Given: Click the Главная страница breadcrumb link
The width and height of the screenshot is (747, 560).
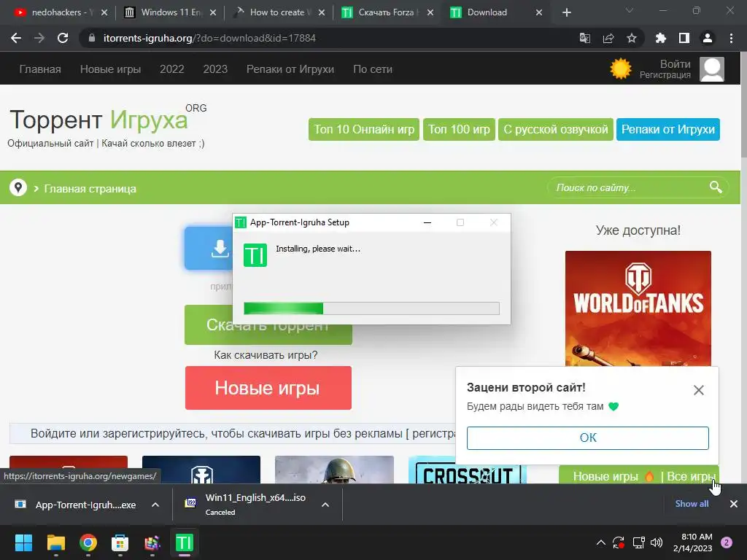Looking at the screenshot, I should click(90, 189).
